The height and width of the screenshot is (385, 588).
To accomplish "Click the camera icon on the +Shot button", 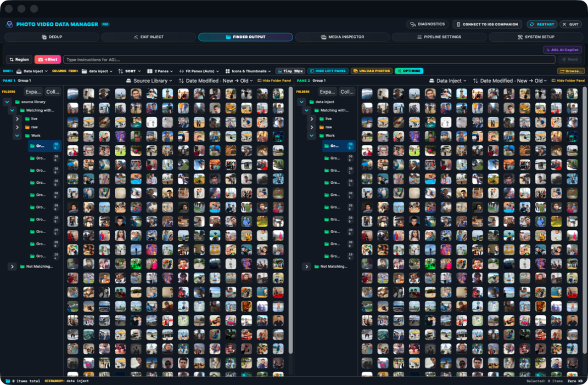I will [41, 60].
